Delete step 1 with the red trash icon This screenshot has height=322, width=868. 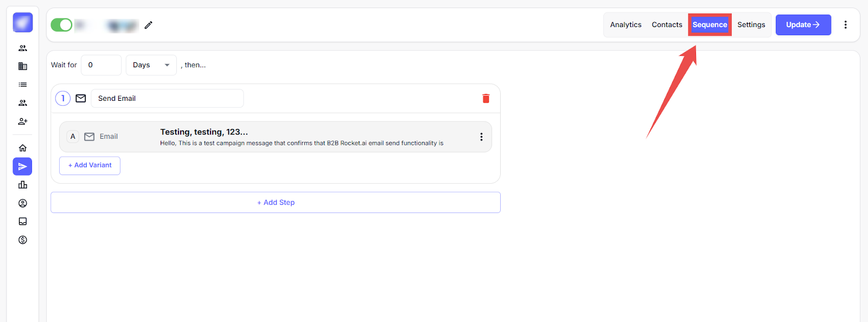point(486,98)
